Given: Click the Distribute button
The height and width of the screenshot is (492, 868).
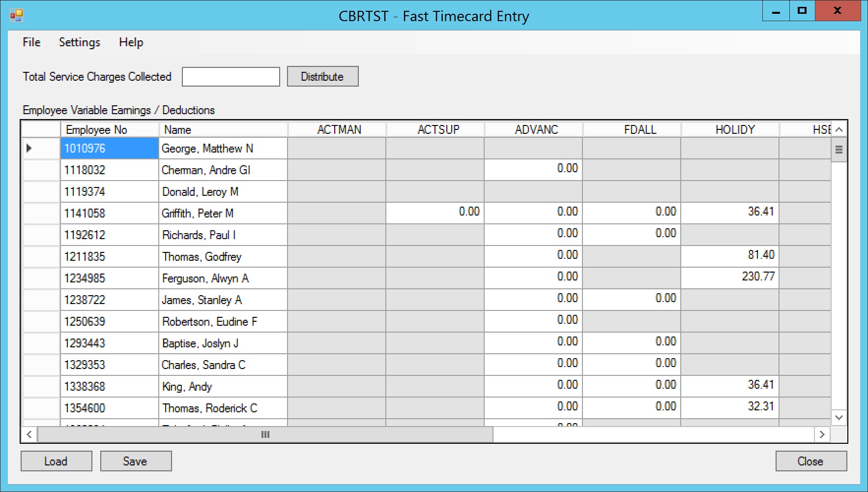Looking at the screenshot, I should click(323, 76).
